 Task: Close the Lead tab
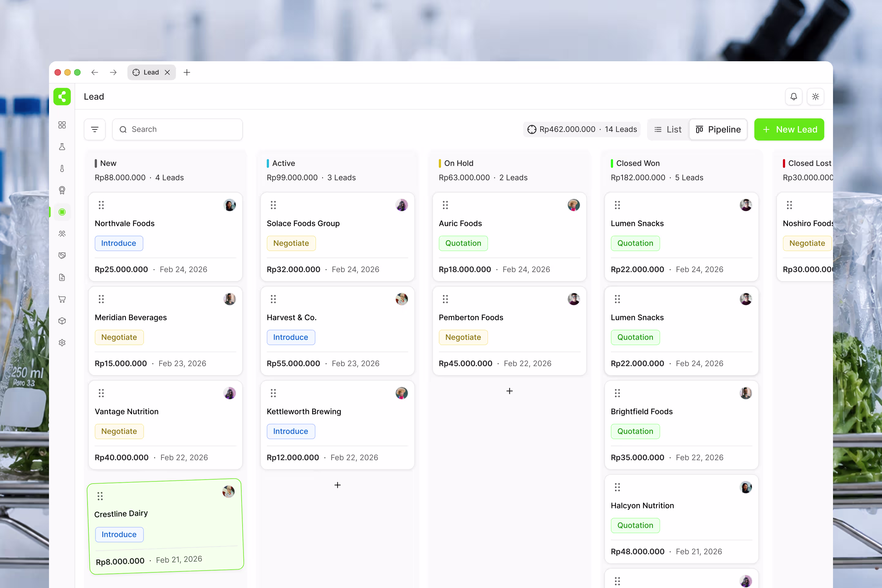coord(167,72)
